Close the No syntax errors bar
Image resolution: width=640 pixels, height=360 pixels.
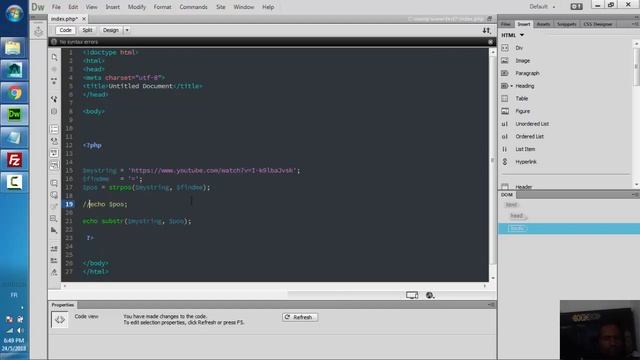click(490, 42)
